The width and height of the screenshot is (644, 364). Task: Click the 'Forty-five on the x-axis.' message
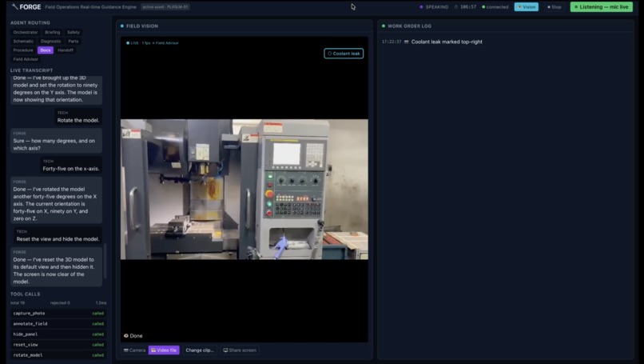click(71, 165)
